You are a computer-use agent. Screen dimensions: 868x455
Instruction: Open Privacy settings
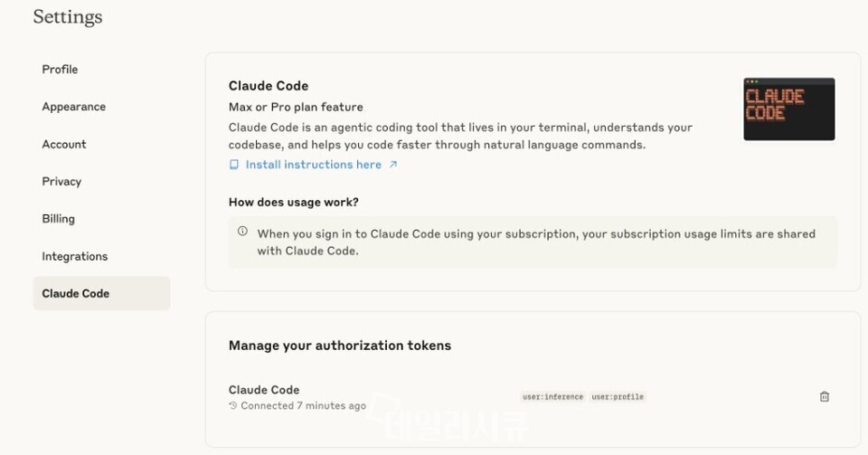click(x=61, y=182)
